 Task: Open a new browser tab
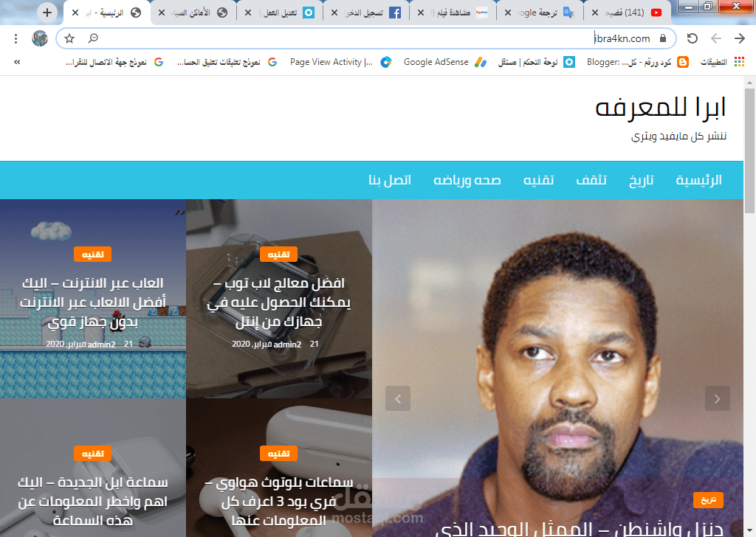pos(47,12)
